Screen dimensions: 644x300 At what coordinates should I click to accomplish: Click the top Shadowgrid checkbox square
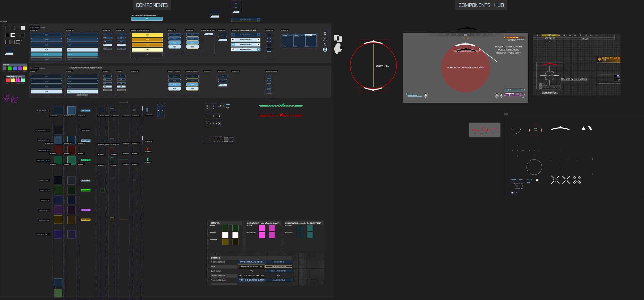[269, 35]
